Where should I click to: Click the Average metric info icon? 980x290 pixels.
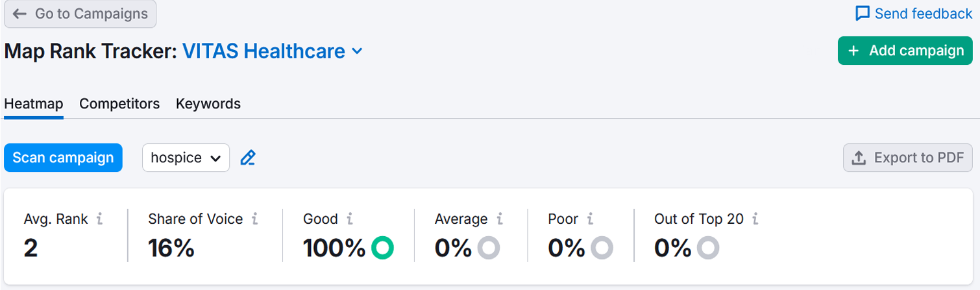499,219
